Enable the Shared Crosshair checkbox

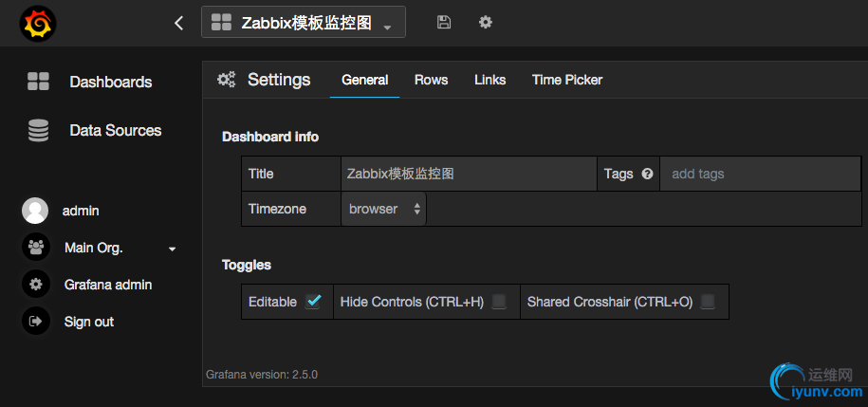pyautogui.click(x=708, y=302)
